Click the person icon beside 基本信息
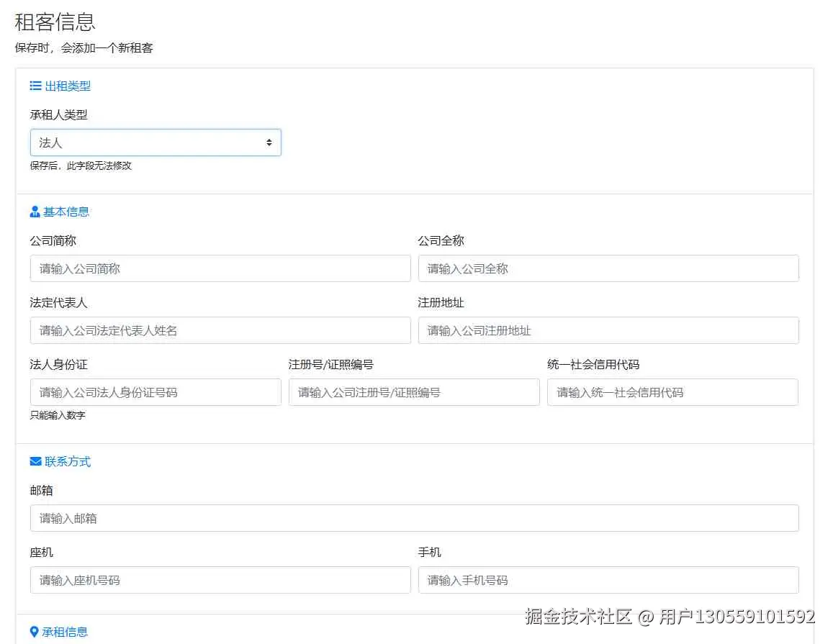The image size is (833, 644). 35,212
